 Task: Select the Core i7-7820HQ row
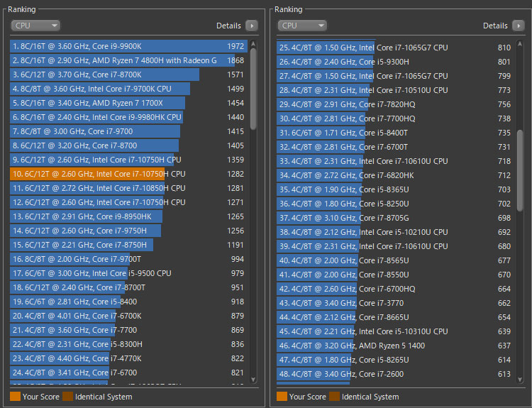point(396,104)
